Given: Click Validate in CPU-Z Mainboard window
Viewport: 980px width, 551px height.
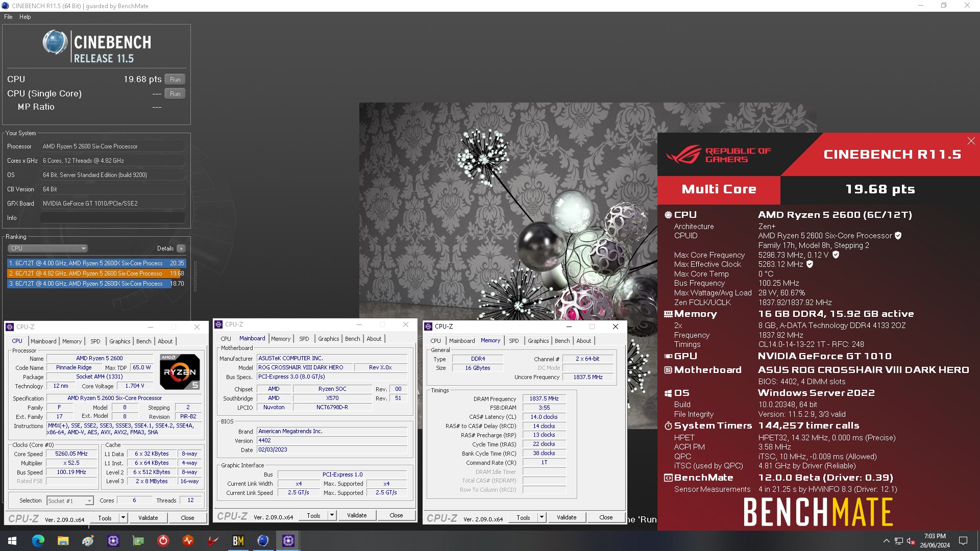Looking at the screenshot, I should pyautogui.click(x=357, y=516).
